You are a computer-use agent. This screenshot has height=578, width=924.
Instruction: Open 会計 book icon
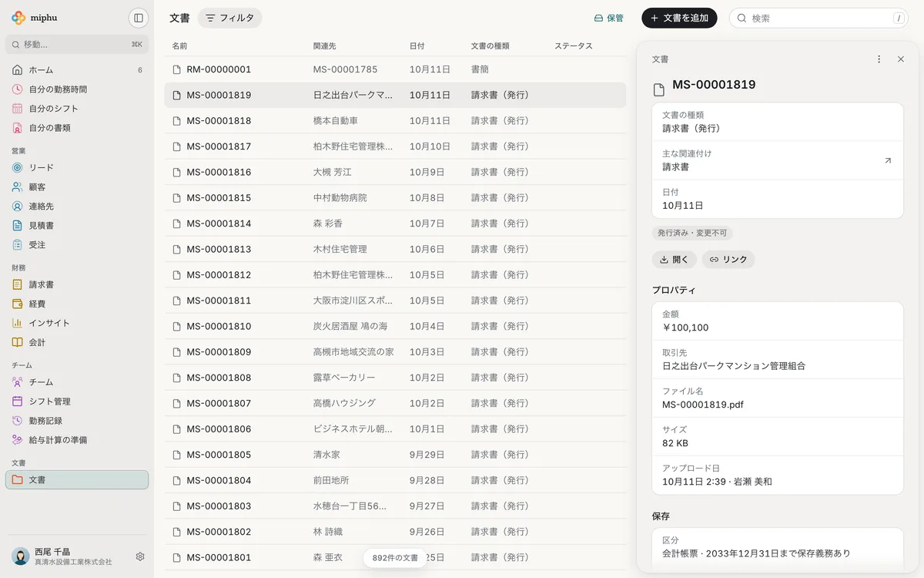[x=18, y=342]
